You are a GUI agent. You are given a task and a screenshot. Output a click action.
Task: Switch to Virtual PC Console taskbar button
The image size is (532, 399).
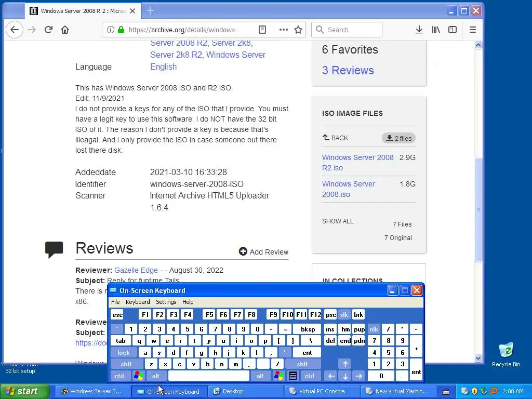tap(321, 391)
